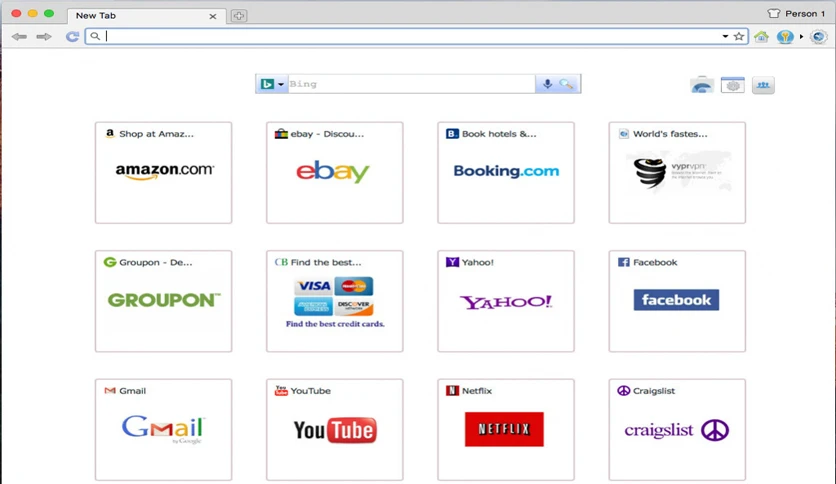Image resolution: width=836 pixels, height=484 pixels.
Task: Open the Gmail tile
Action: [164, 430]
